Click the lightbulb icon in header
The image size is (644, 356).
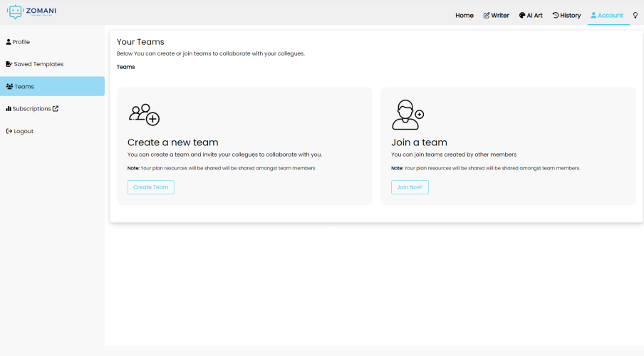click(635, 15)
